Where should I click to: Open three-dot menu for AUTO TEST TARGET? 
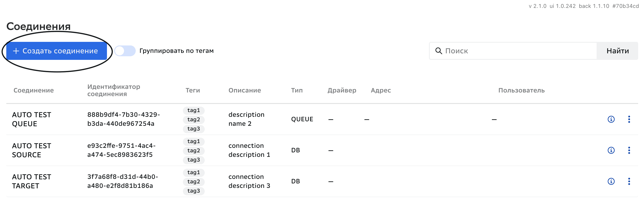click(629, 181)
